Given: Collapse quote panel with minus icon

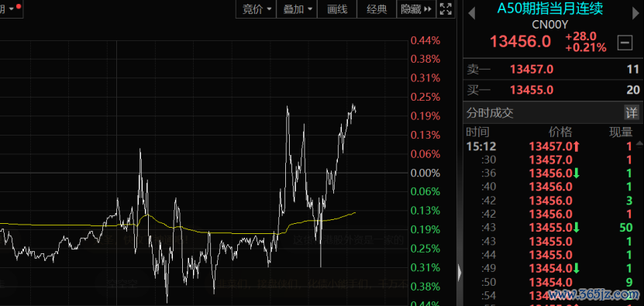Looking at the screenshot, I should pos(625,43).
